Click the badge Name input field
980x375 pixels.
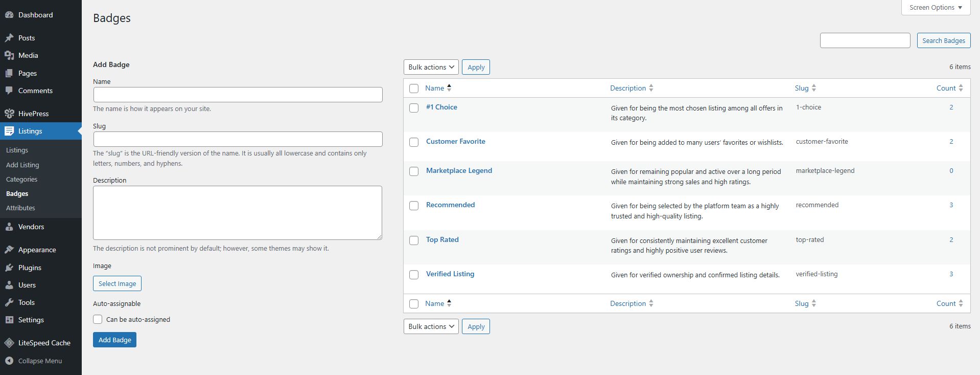coord(238,95)
